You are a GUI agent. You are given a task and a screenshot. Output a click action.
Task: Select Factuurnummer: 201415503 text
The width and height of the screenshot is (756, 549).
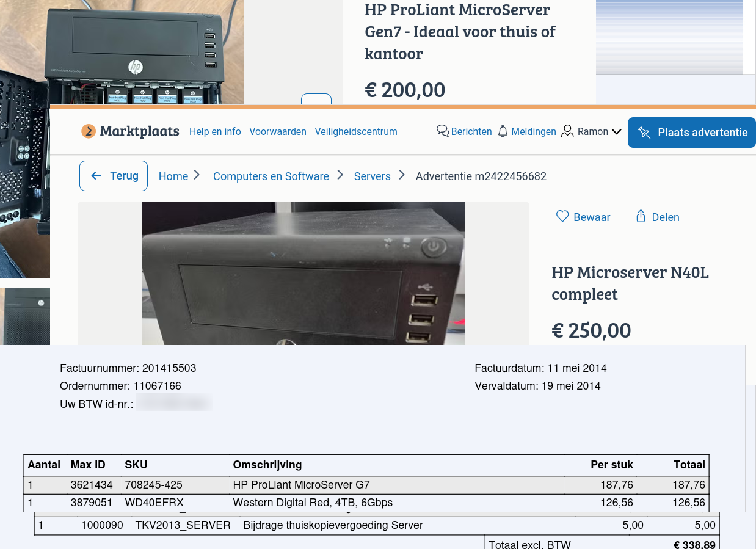tap(128, 368)
